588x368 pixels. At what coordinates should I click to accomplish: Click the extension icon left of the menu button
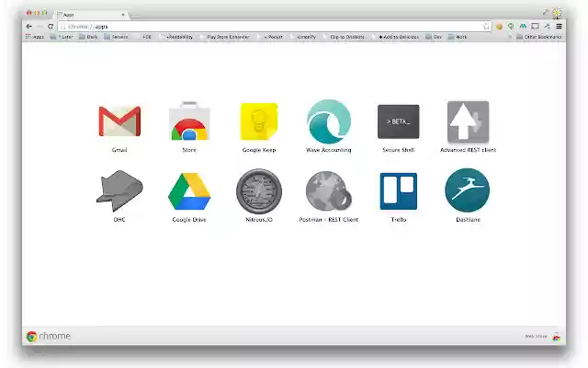(548, 27)
